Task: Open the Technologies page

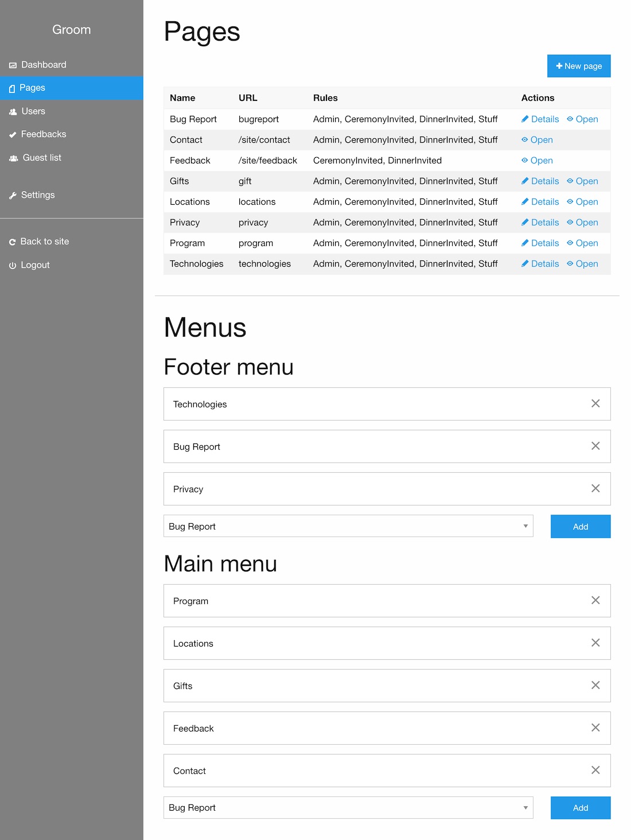Action: (582, 264)
